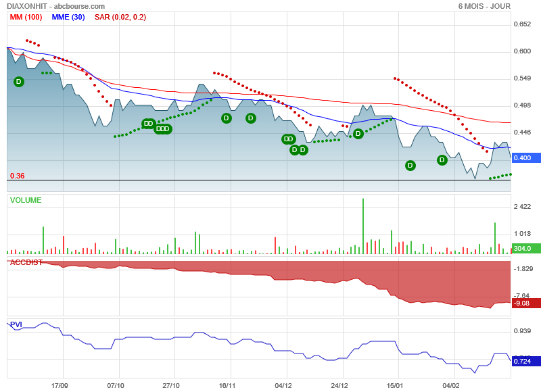Click the red volume bar at 17/09
The width and height of the screenshot is (541, 392).
[64, 245]
